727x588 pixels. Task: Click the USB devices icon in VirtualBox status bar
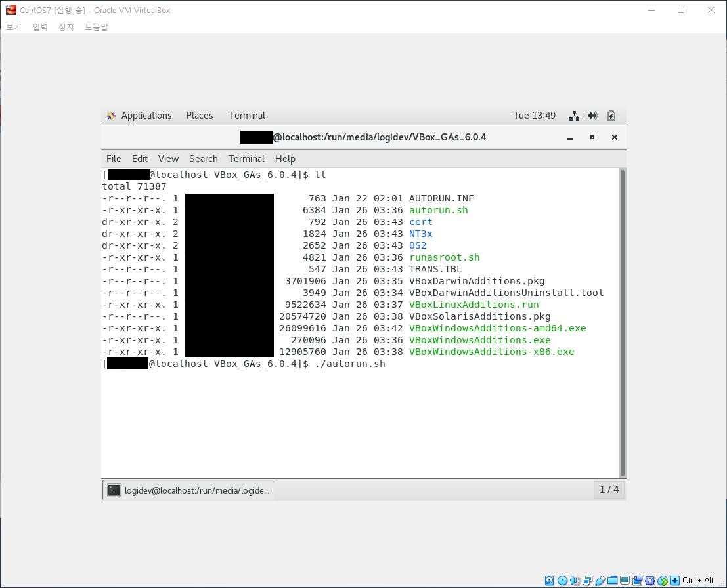point(600,580)
